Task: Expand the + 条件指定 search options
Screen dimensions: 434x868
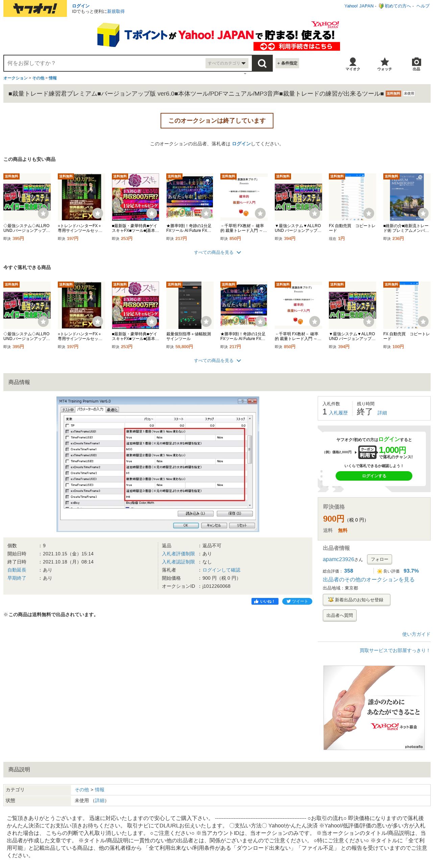Action: click(x=287, y=63)
